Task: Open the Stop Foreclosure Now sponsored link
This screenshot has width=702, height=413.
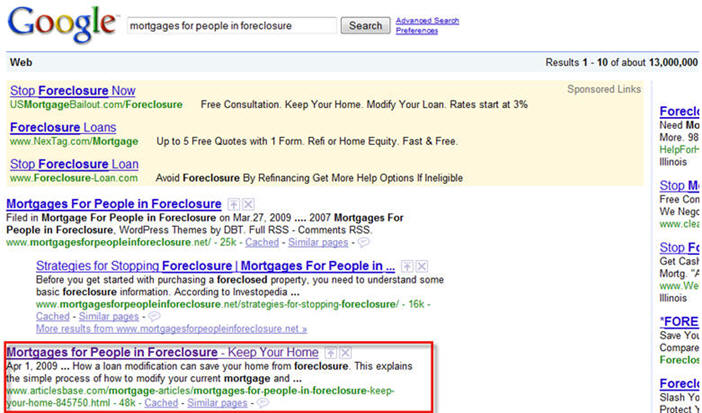Action: (73, 90)
